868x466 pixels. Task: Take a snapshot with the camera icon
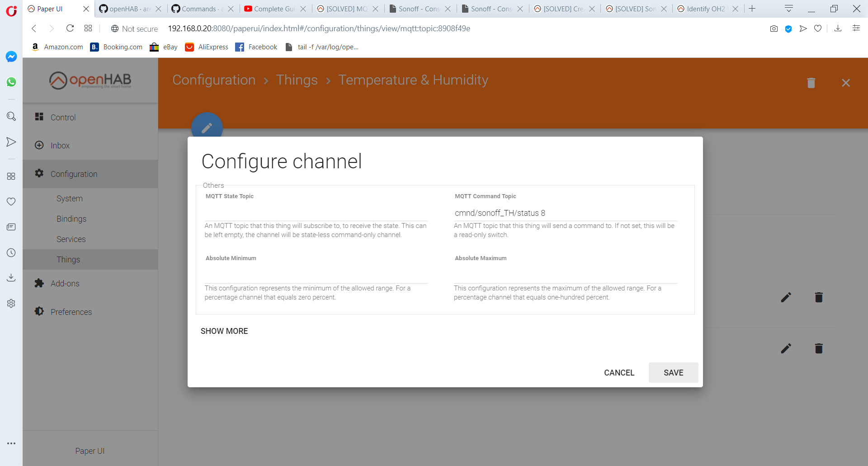[774, 29]
